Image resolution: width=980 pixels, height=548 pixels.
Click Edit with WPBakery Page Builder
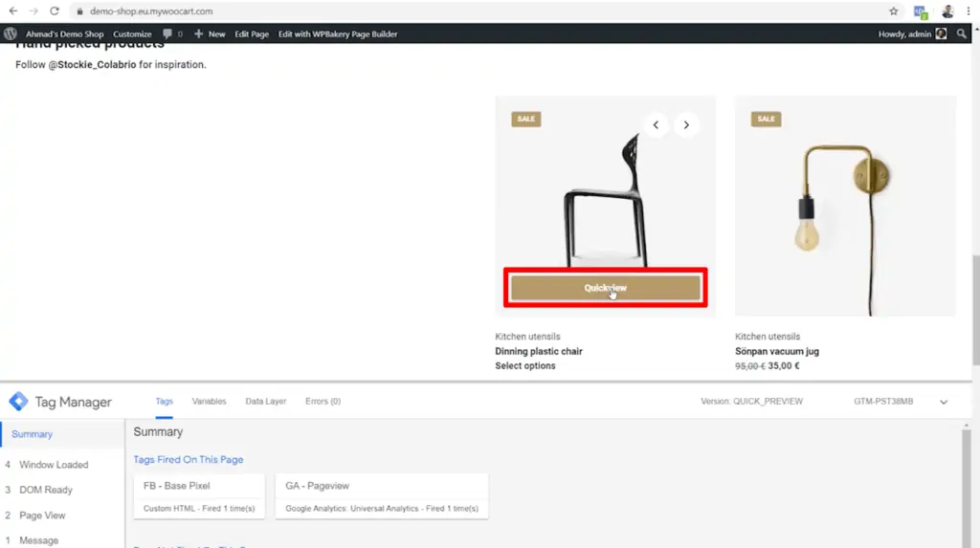click(x=338, y=33)
